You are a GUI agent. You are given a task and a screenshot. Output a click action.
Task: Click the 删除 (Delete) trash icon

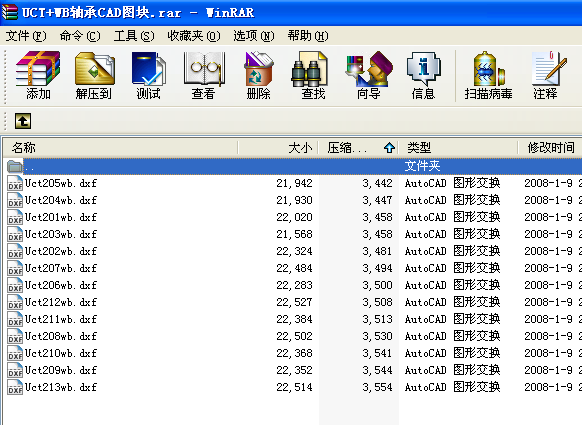(x=258, y=75)
